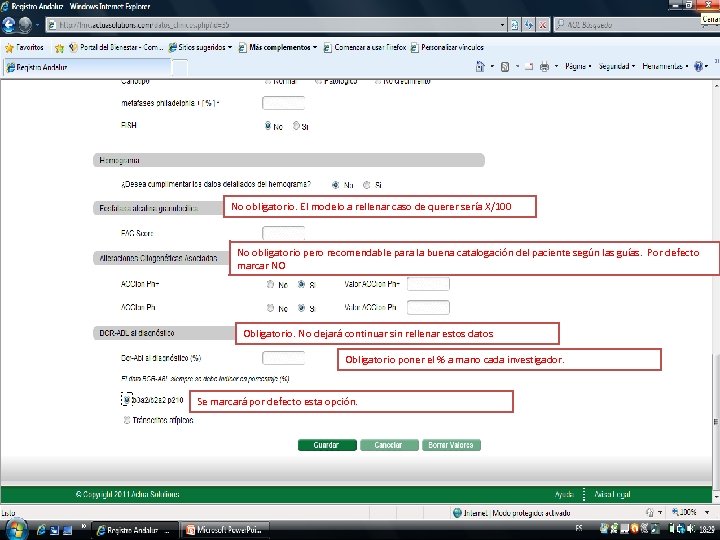The height and width of the screenshot is (540, 720).
Task: Click the Home icon in command bar
Action: 480,67
